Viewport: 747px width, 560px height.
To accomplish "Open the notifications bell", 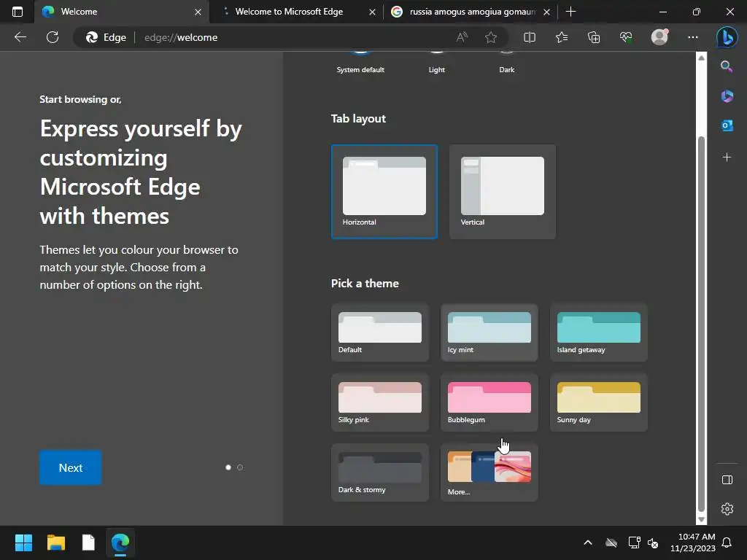I will [x=727, y=542].
